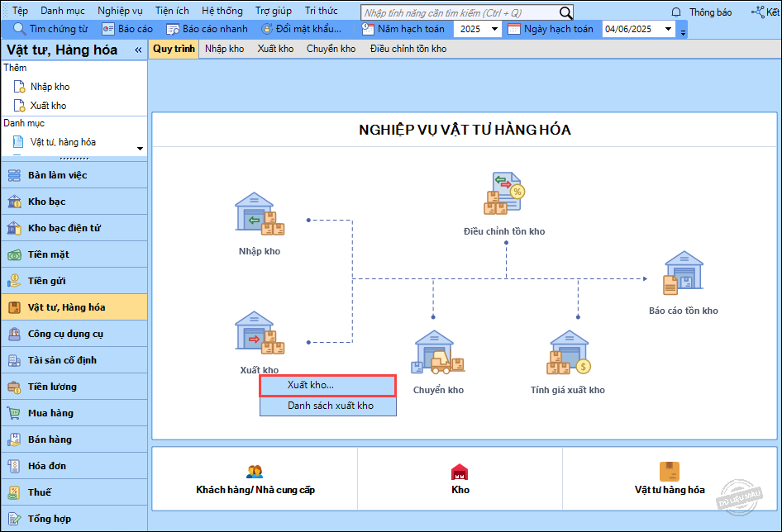Click the search magnifier icon in search box
Screen dimensions: 782x532
[565, 13]
